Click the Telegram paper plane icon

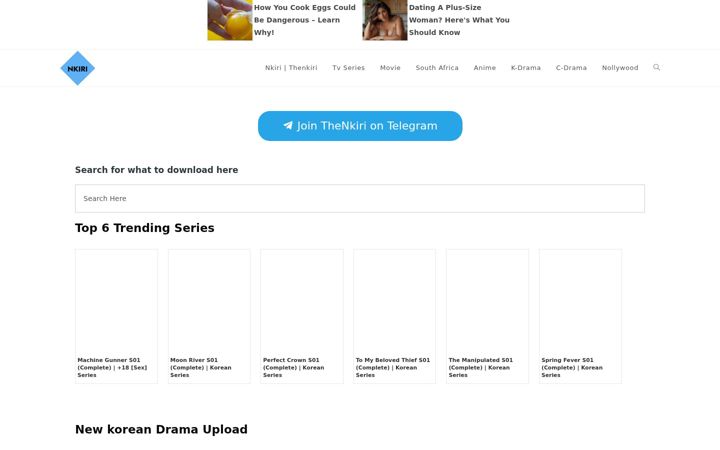[288, 125]
